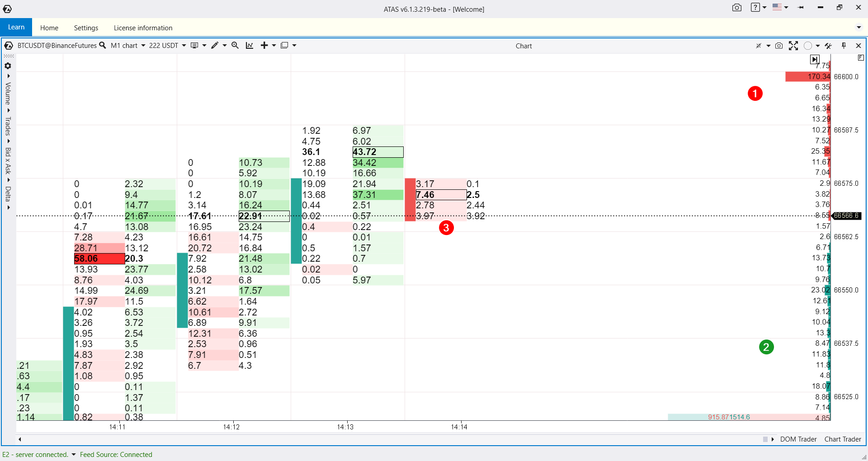The width and height of the screenshot is (868, 461).
Task: Take a chart snapshot with camera icon
Action: tap(778, 46)
